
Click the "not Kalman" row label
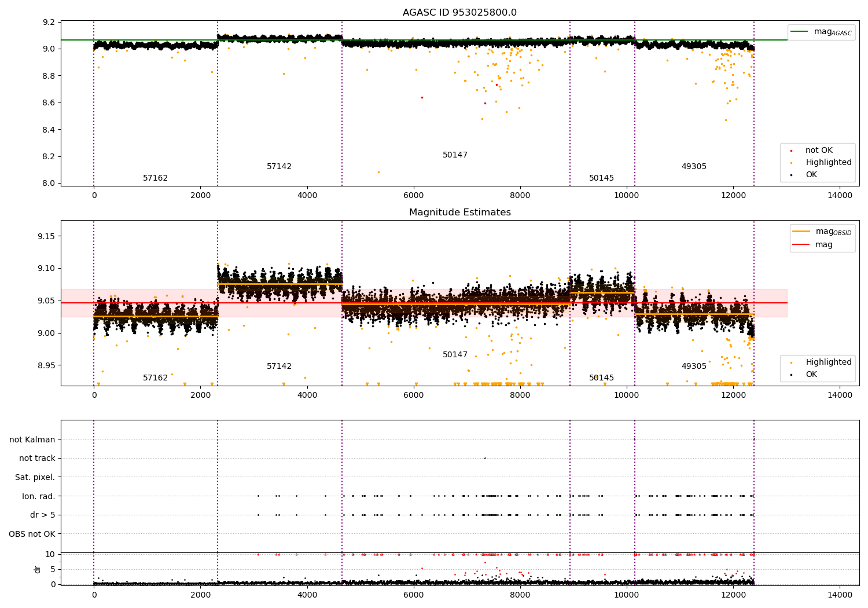tap(32, 440)
